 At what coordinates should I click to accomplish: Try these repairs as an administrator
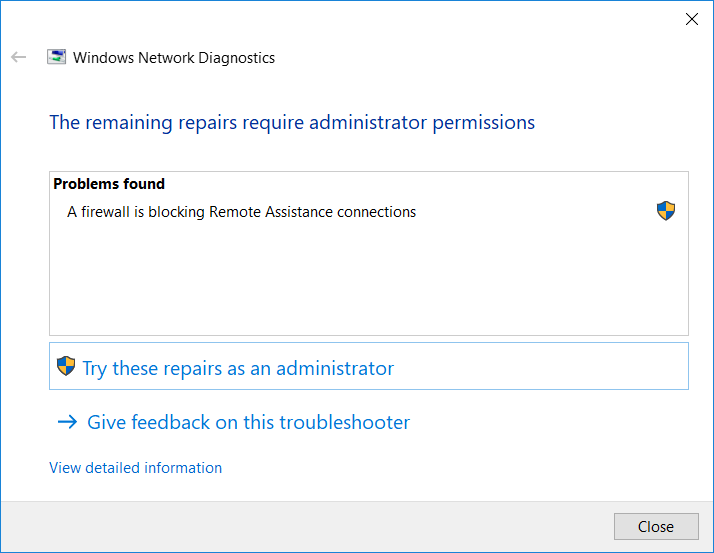click(369, 366)
